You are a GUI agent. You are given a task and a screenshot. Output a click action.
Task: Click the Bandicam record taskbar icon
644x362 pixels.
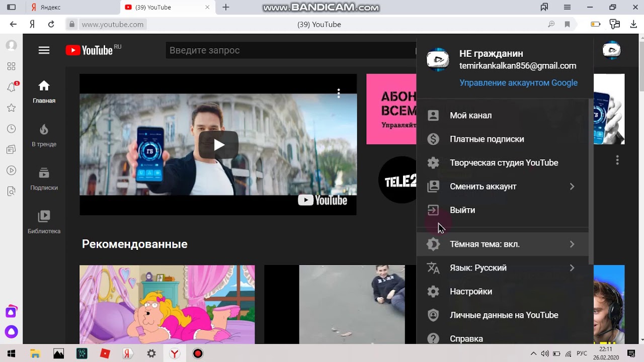coord(198,353)
